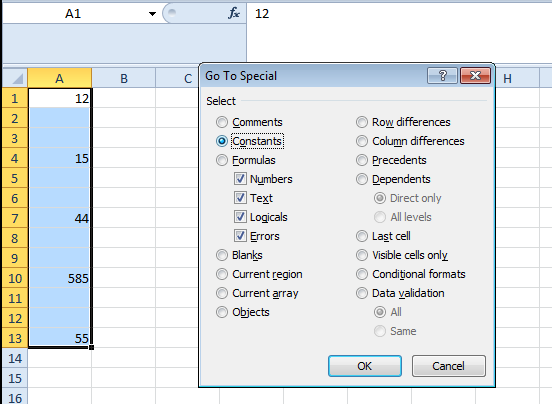Viewport: 552px width, 404px height.
Task: Click column B header
Action: click(x=124, y=78)
